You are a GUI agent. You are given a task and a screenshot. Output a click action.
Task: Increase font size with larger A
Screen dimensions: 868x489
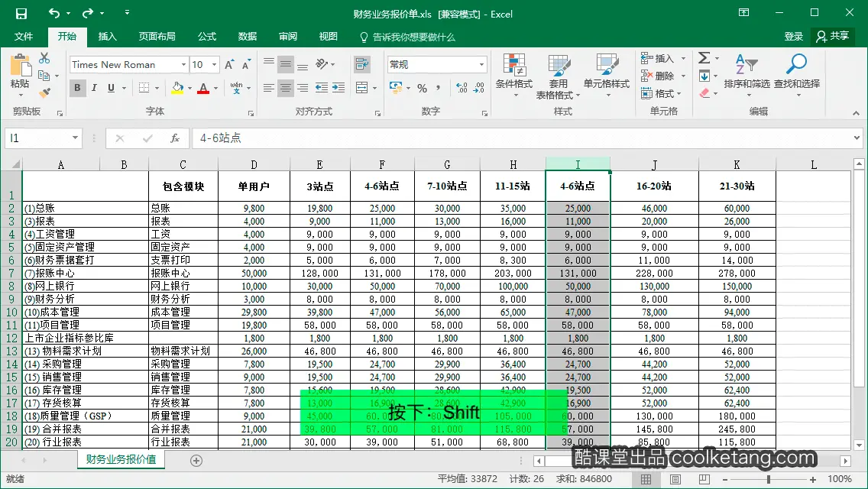(x=230, y=65)
